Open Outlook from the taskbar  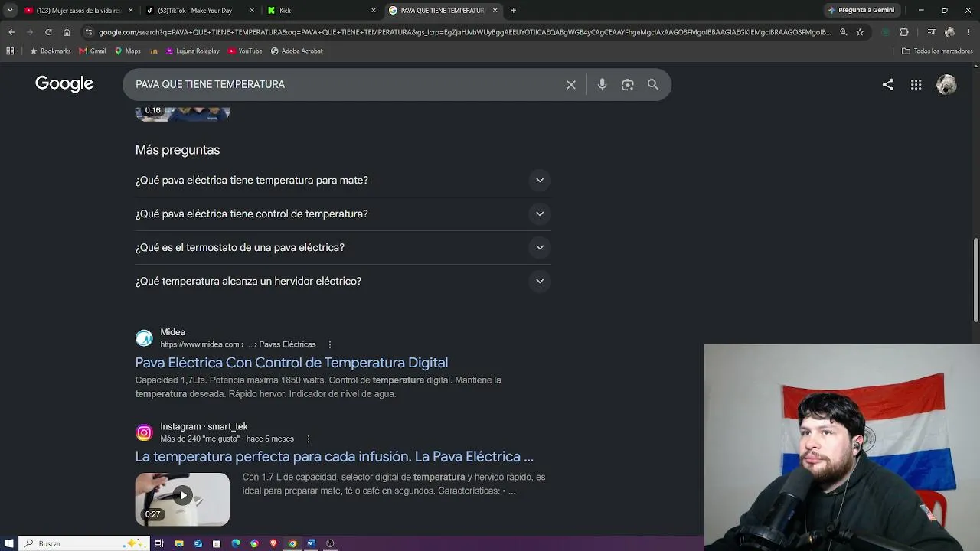point(198,543)
